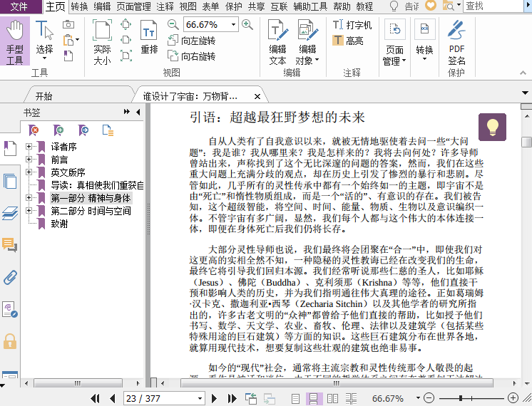Open the Page Thumbnails sidebar icon
This screenshot has height=406, width=532.
10,181
